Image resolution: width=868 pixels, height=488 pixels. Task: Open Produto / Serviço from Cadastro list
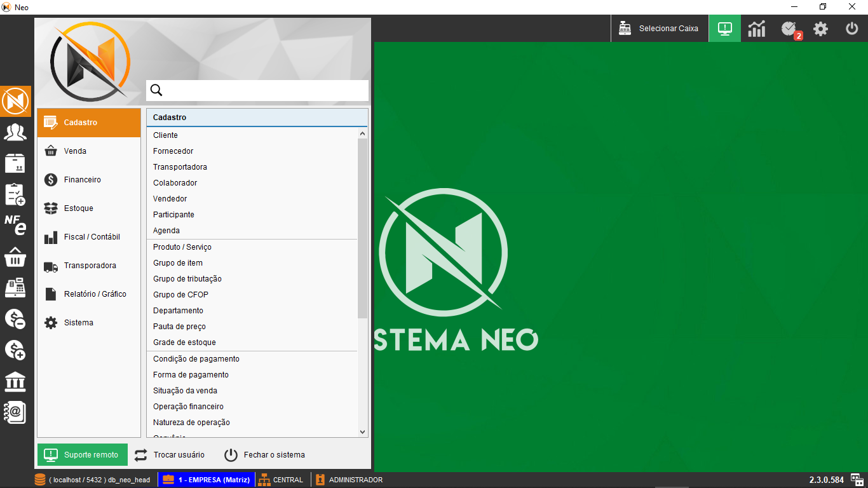point(182,247)
